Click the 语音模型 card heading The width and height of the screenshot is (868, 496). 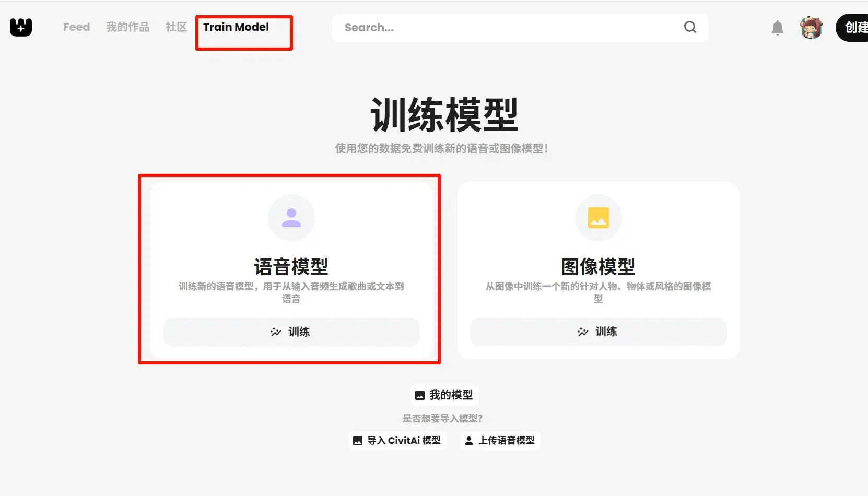pos(291,267)
